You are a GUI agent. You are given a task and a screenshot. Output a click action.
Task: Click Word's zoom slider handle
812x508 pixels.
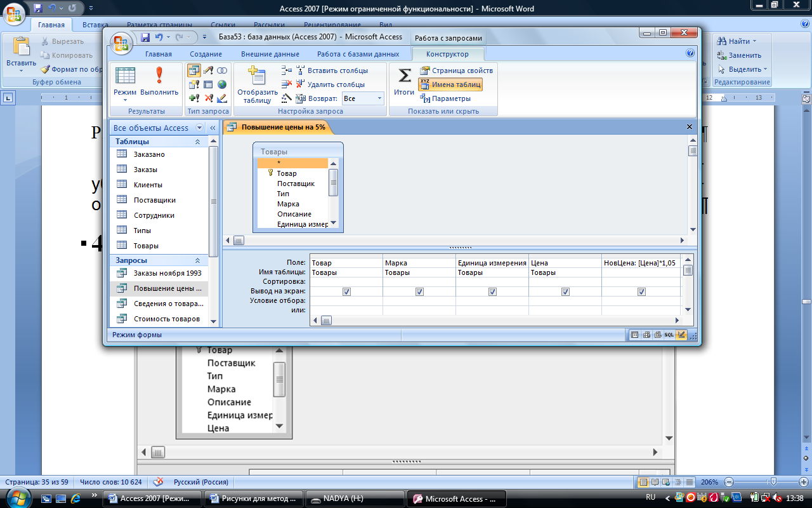(772, 482)
